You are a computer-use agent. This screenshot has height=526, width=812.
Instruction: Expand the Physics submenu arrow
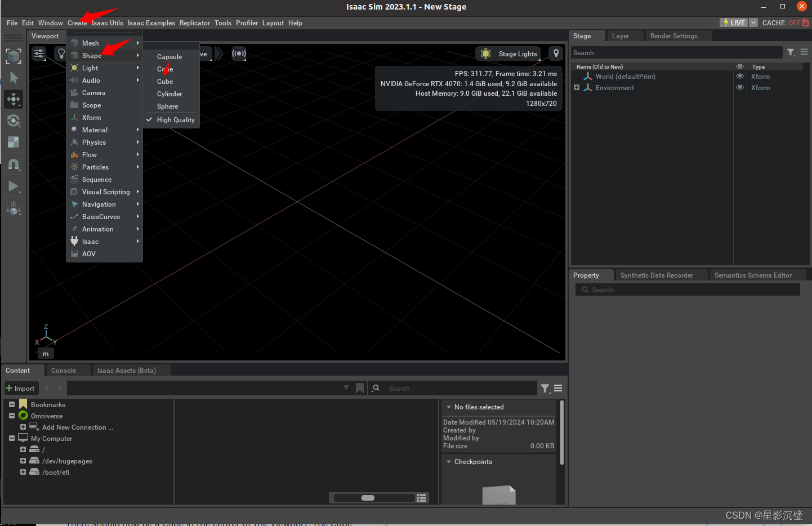(x=137, y=142)
